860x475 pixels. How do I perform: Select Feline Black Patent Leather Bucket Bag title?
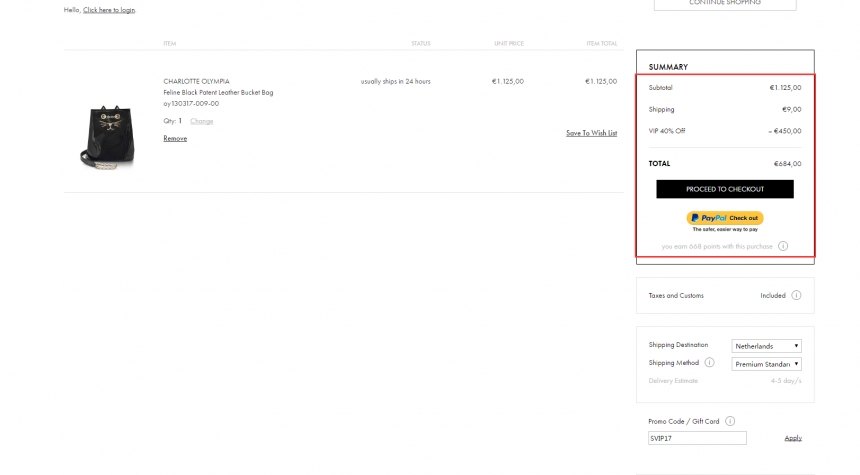(x=218, y=93)
